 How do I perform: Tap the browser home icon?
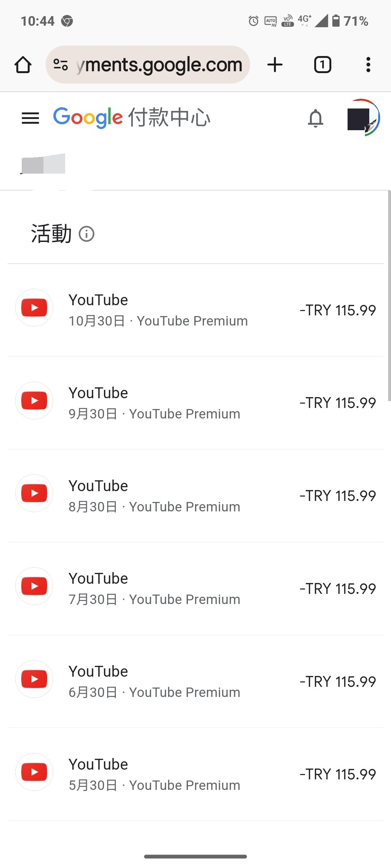pyautogui.click(x=23, y=65)
